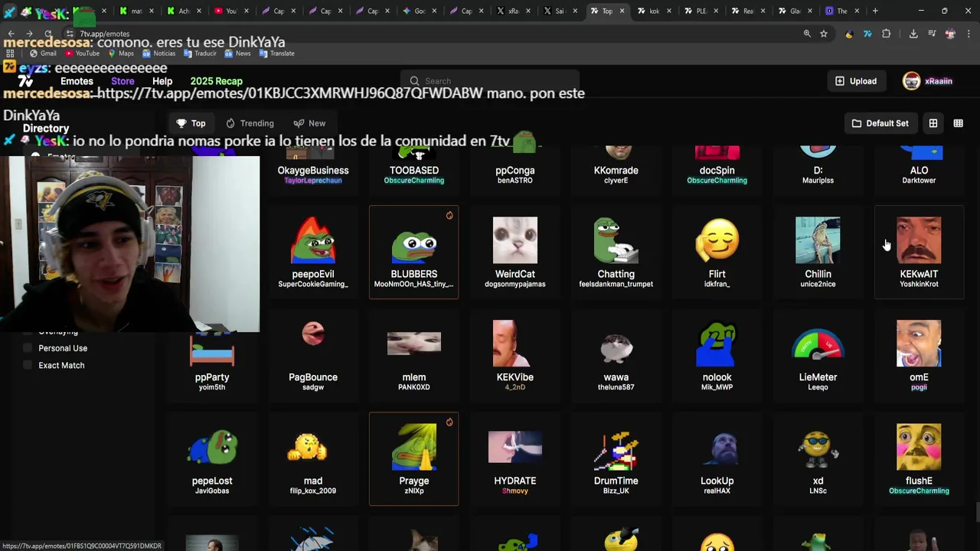This screenshot has height=551, width=980.
Task: Open author link ObscureCharmling under flushE
Action: [x=919, y=491]
